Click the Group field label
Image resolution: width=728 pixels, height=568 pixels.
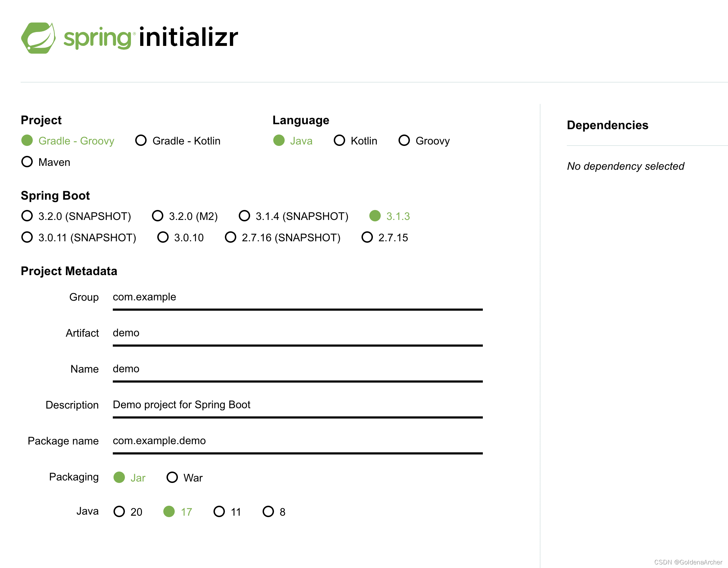(x=84, y=297)
